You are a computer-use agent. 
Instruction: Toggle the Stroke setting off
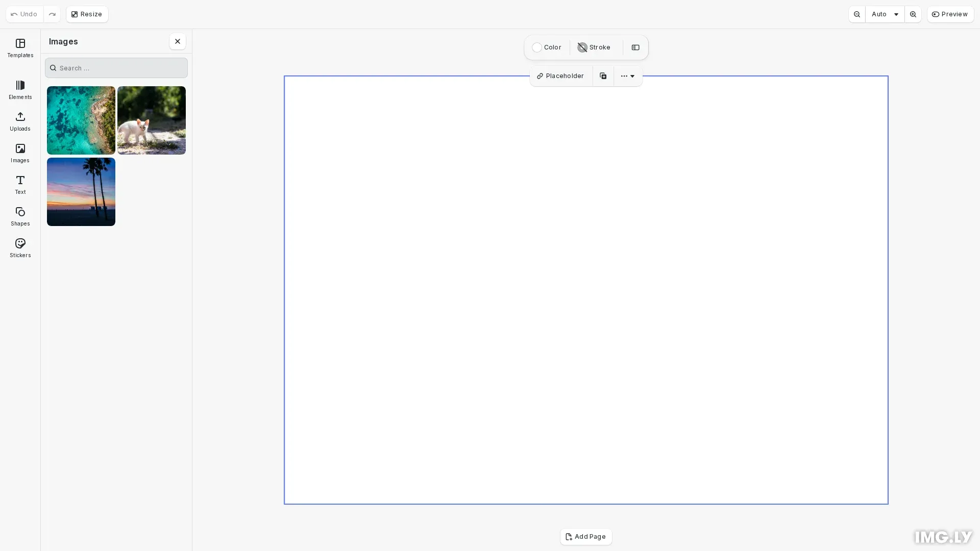594,47
